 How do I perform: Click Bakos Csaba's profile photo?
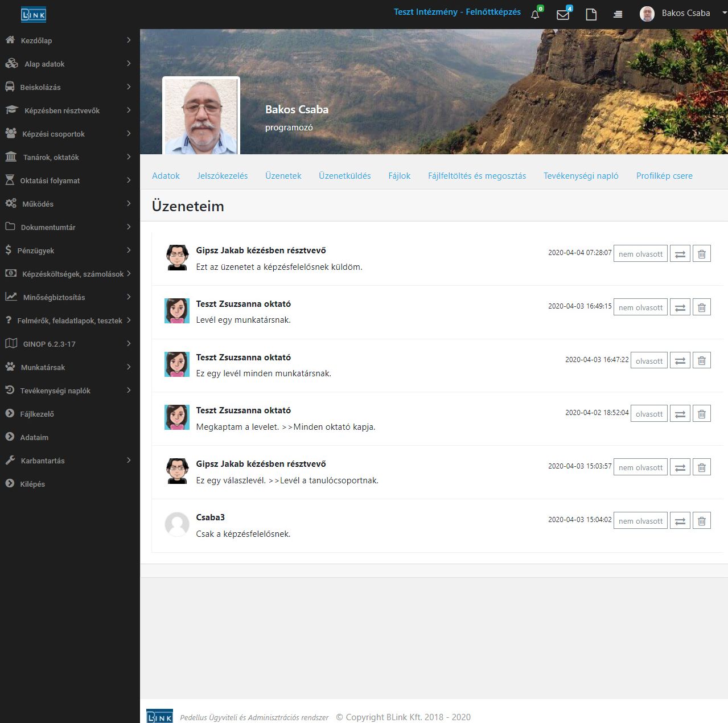pyautogui.click(x=201, y=116)
